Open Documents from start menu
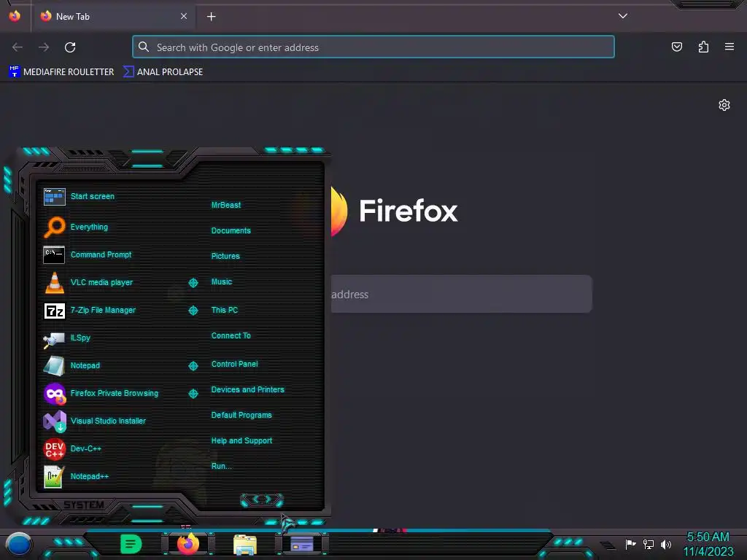Image resolution: width=747 pixels, height=560 pixels. [231, 230]
